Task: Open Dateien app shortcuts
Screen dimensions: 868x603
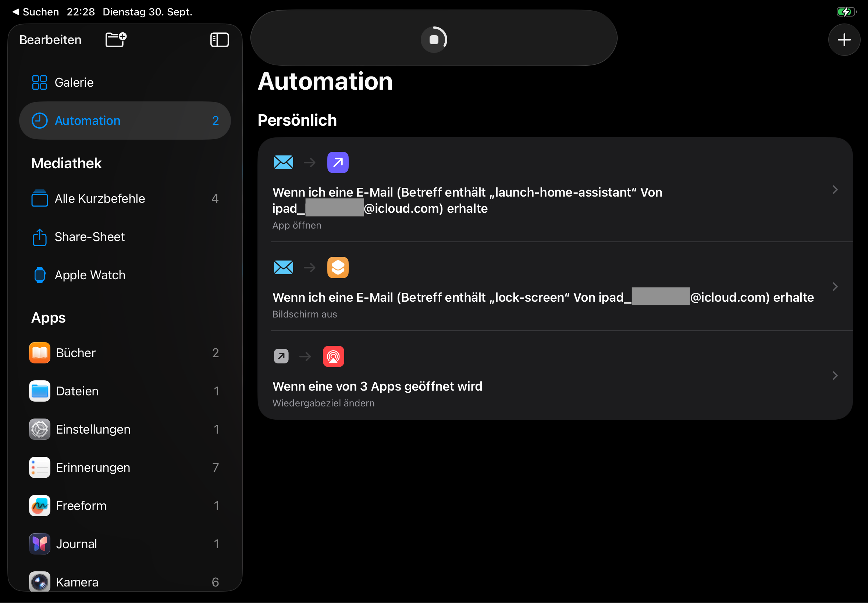Action: pos(77,391)
